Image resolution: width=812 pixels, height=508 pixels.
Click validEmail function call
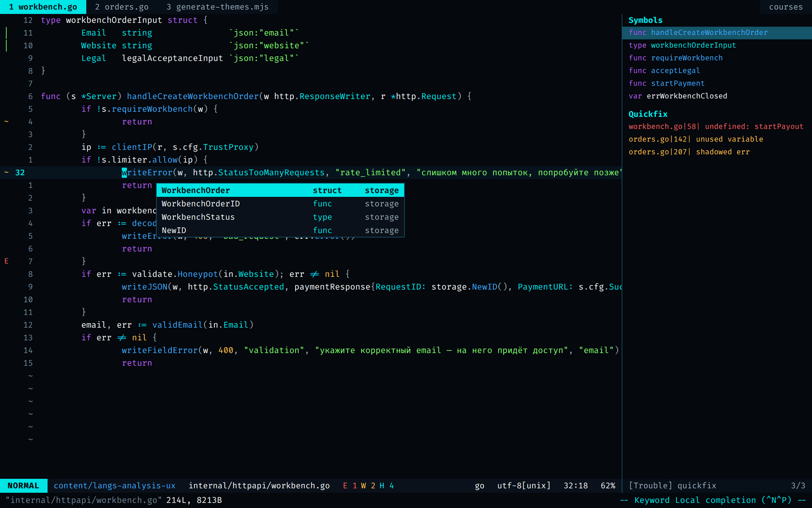pyautogui.click(x=178, y=325)
